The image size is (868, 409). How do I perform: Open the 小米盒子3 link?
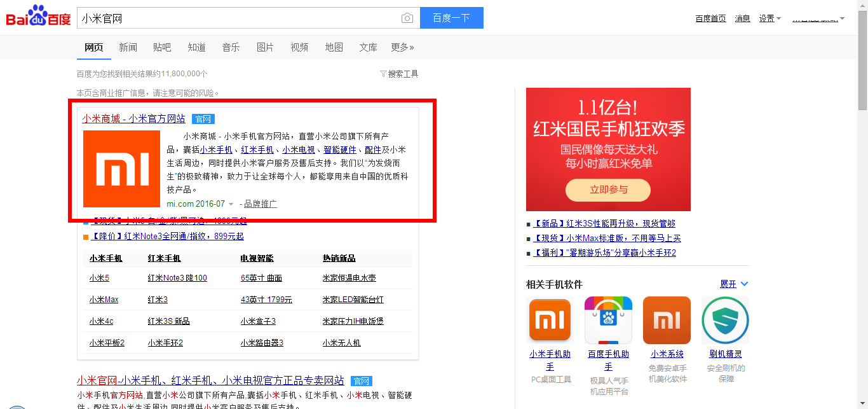click(258, 321)
